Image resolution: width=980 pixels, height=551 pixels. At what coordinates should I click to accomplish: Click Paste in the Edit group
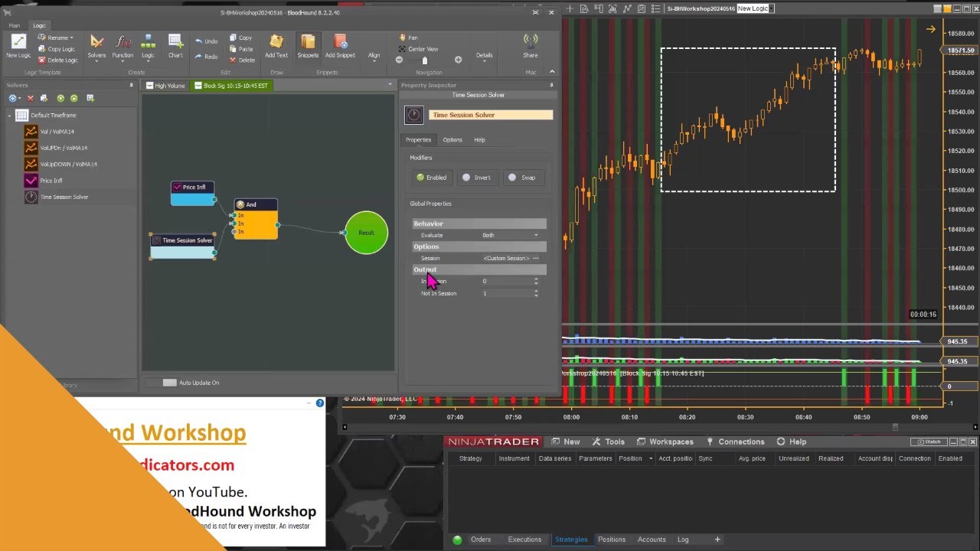240,49
